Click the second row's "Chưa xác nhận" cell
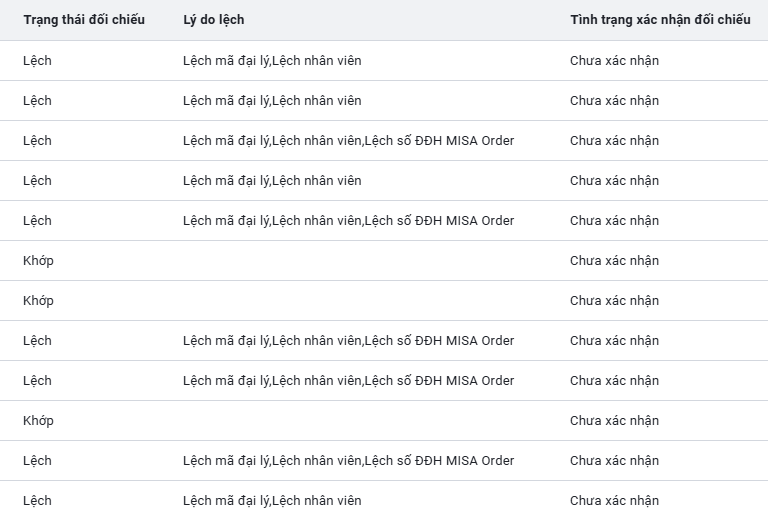Screen dimensions: 768x520 pos(614,100)
